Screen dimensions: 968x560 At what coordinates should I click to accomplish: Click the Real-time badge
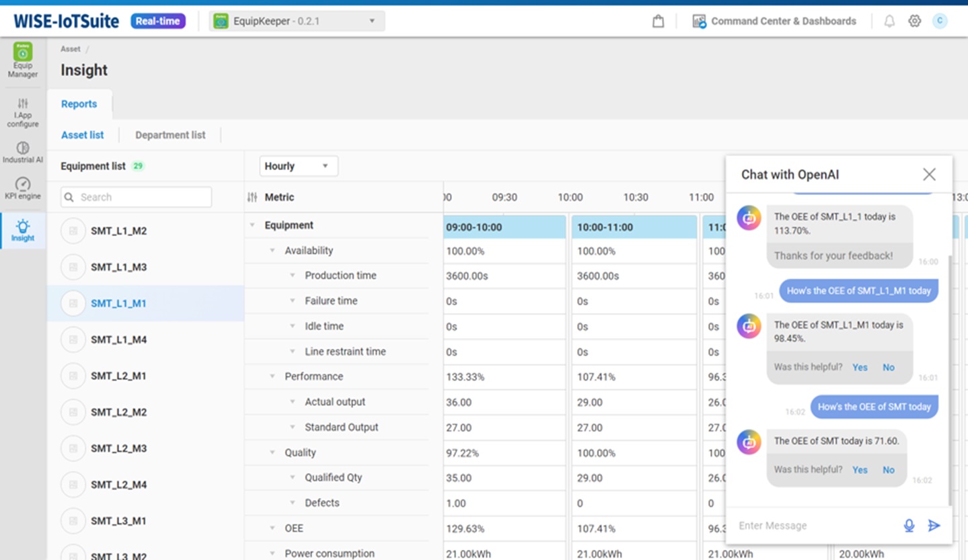click(158, 21)
